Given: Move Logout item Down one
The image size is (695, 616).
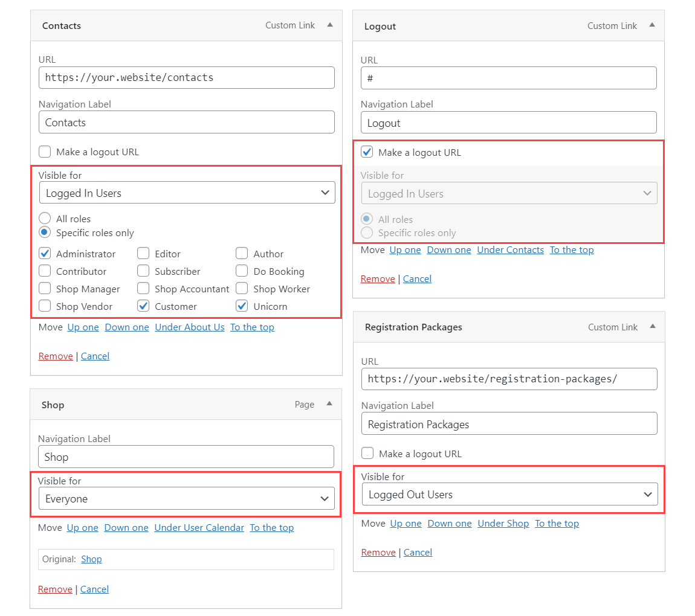Looking at the screenshot, I should 449,250.
